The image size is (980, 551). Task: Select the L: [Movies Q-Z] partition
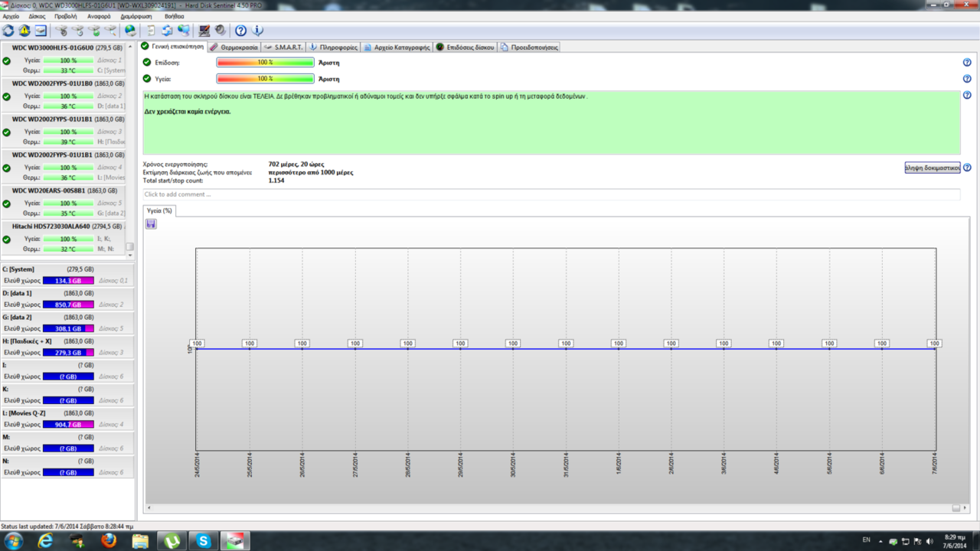[x=67, y=419]
